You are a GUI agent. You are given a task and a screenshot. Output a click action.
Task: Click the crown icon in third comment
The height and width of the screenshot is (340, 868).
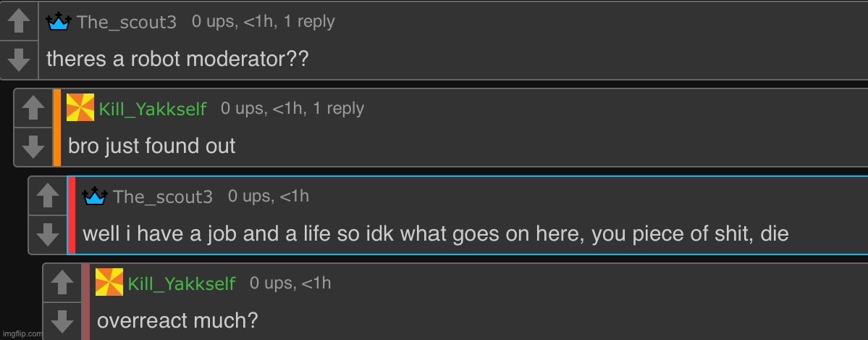tap(95, 196)
